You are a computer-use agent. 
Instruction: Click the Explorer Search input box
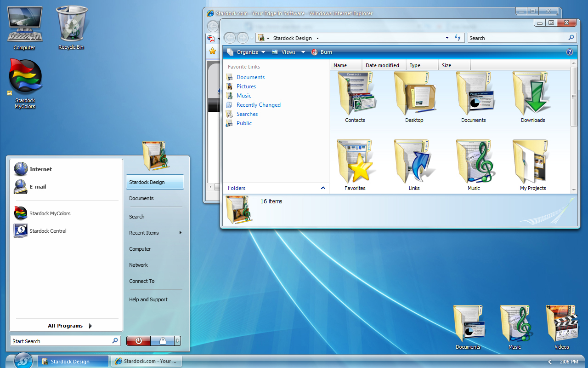(517, 38)
